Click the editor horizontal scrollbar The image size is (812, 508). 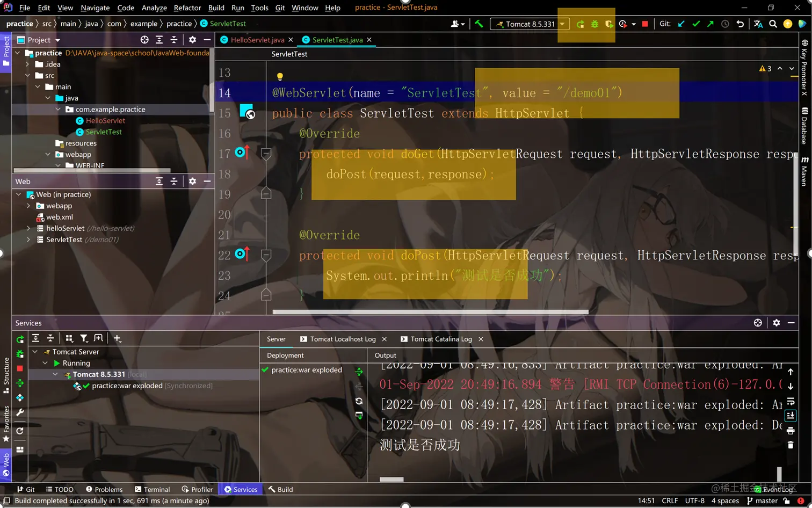click(430, 311)
